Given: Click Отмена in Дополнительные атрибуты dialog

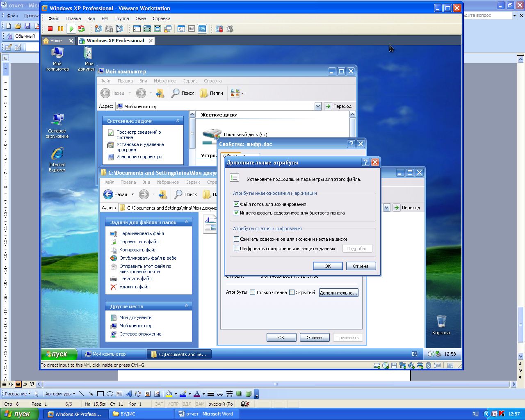Looking at the screenshot, I should [x=361, y=266].
